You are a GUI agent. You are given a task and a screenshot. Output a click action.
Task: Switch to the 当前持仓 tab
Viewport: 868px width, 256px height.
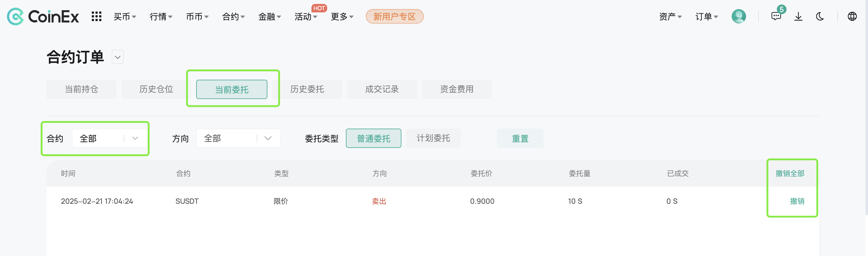point(81,89)
